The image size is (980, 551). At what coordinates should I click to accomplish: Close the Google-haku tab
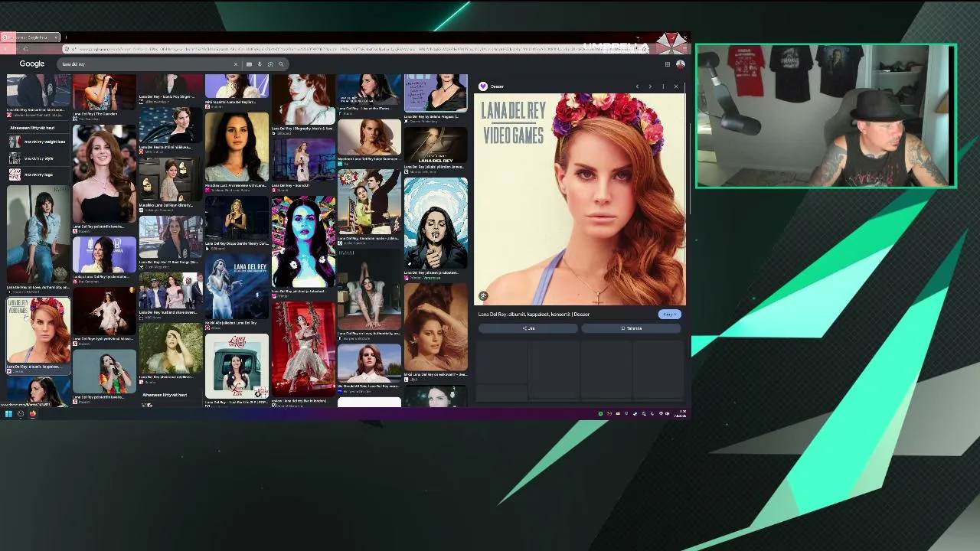[56, 37]
